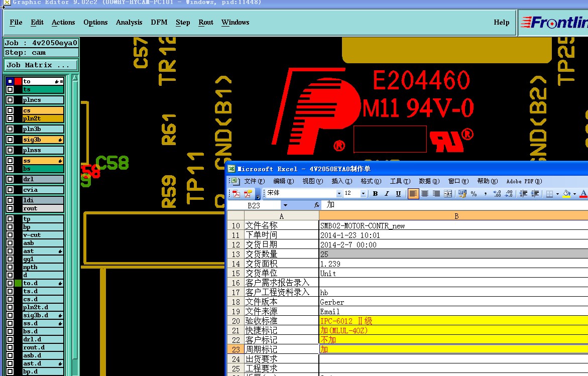Click layer list vertical scrollbar
Screen dimensions: 588x376
point(75,225)
